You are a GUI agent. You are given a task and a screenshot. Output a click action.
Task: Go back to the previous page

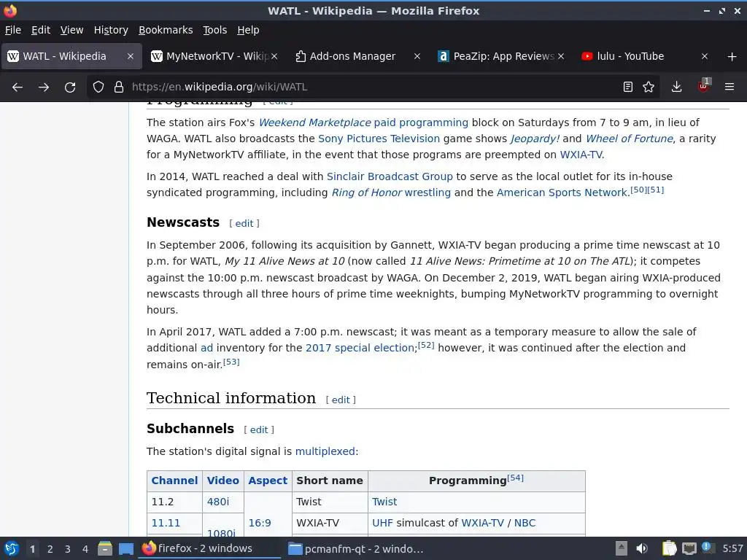pyautogui.click(x=18, y=87)
